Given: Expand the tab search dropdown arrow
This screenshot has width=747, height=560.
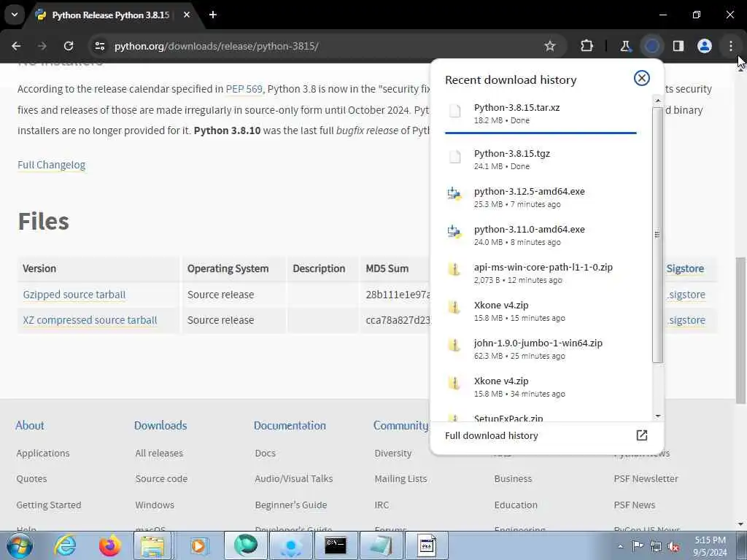Looking at the screenshot, I should (x=15, y=15).
